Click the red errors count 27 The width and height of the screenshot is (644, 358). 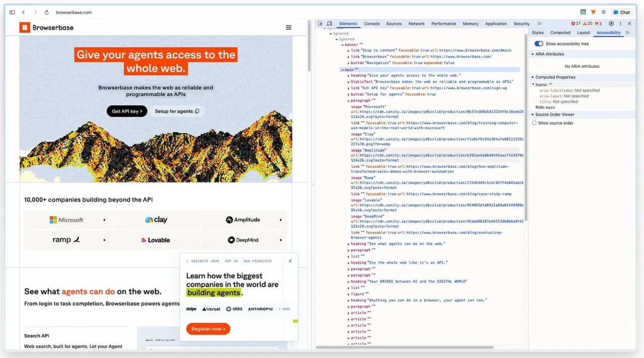click(x=576, y=24)
